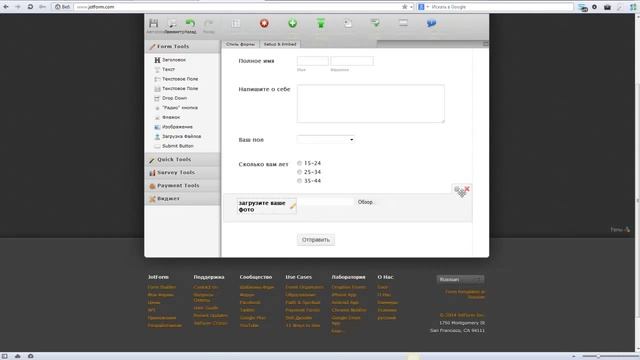Expand the Survey Tools section

[182, 173]
